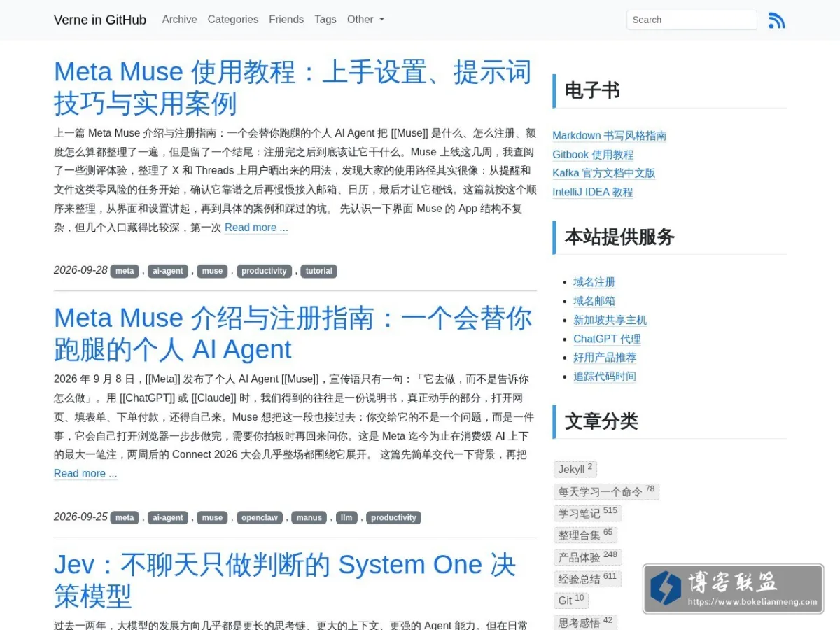Select productivity tag under 2026-09-28 post
Screen dimensions: 840x630
click(x=264, y=271)
